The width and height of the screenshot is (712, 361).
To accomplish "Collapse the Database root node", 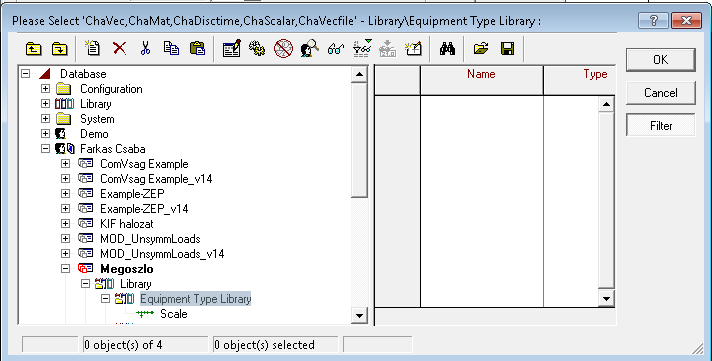I will 25,74.
